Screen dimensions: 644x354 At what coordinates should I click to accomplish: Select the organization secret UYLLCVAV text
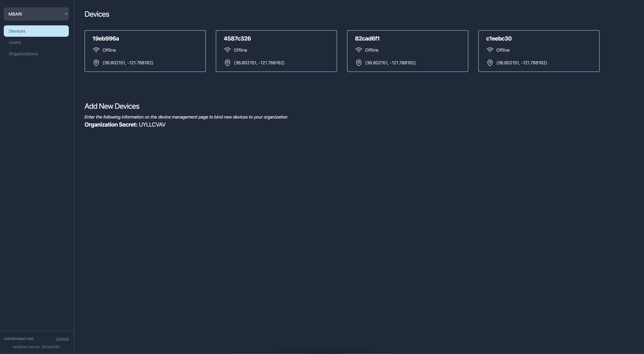152,124
